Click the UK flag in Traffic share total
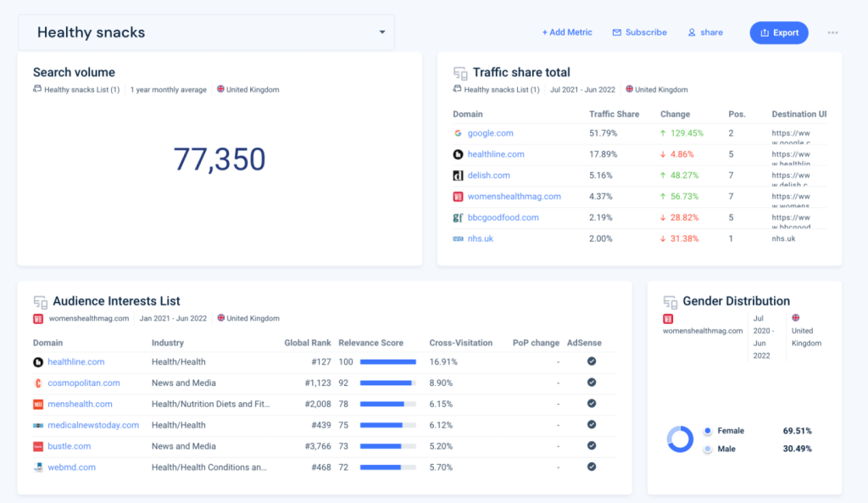The width and height of the screenshot is (868, 503). click(x=629, y=88)
